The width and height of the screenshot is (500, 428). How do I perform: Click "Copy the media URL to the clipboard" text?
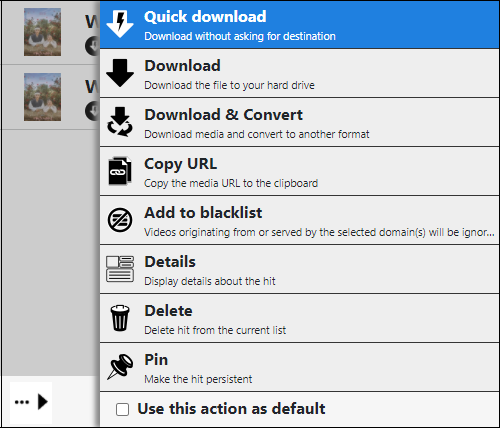(231, 183)
